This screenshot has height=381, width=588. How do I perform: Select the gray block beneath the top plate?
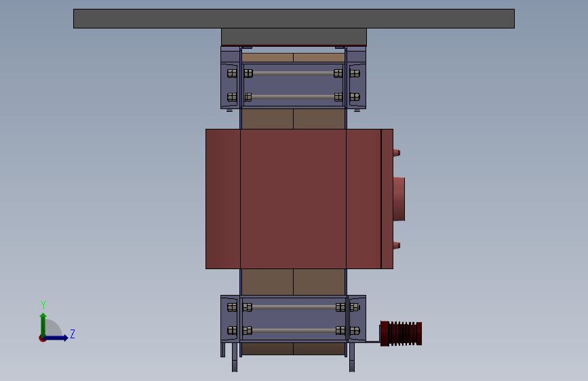click(x=294, y=37)
